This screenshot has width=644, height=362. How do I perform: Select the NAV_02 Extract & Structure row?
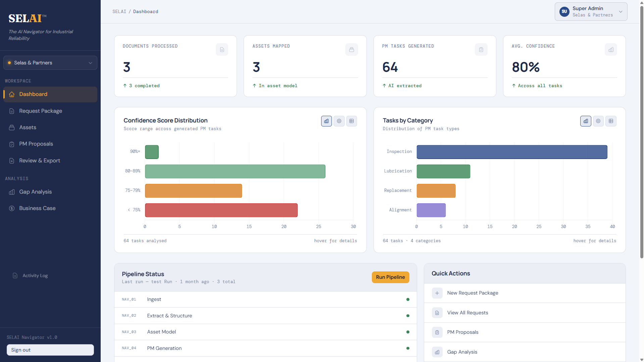click(265, 316)
